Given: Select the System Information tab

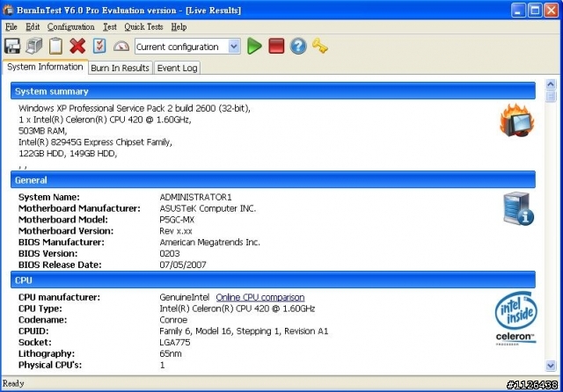Looking at the screenshot, I should coord(45,67).
